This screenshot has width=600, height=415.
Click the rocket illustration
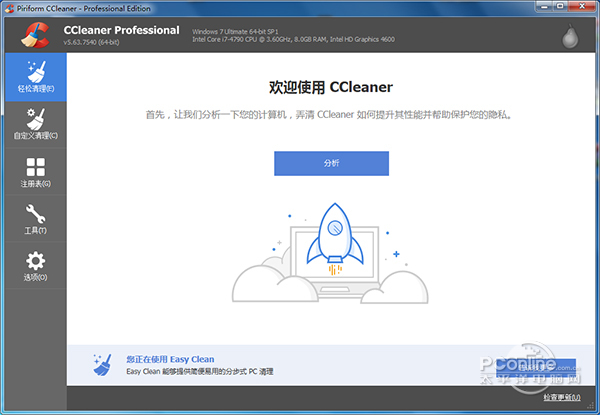pos(335,239)
